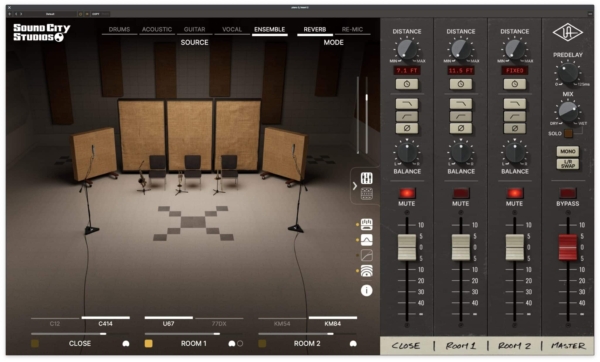600x362 pixels.
Task: Click the Room 1 channel fader handle
Action: tap(461, 248)
